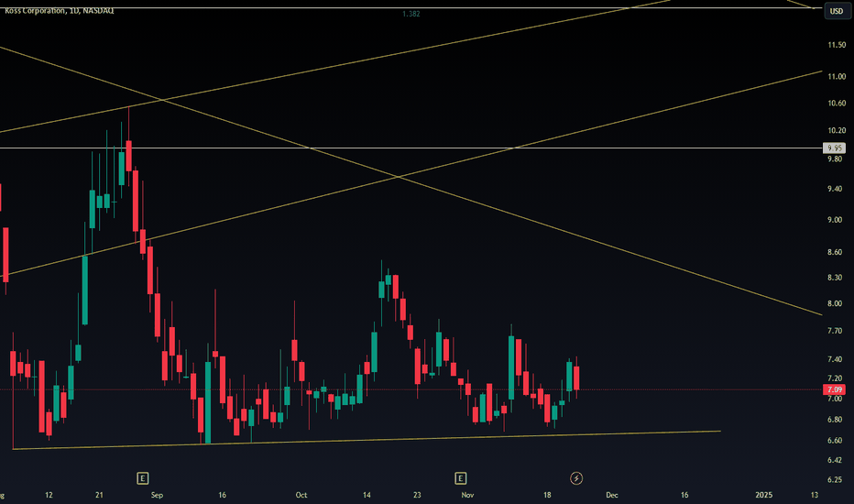Click the earnings E marker near Nov

460,478
